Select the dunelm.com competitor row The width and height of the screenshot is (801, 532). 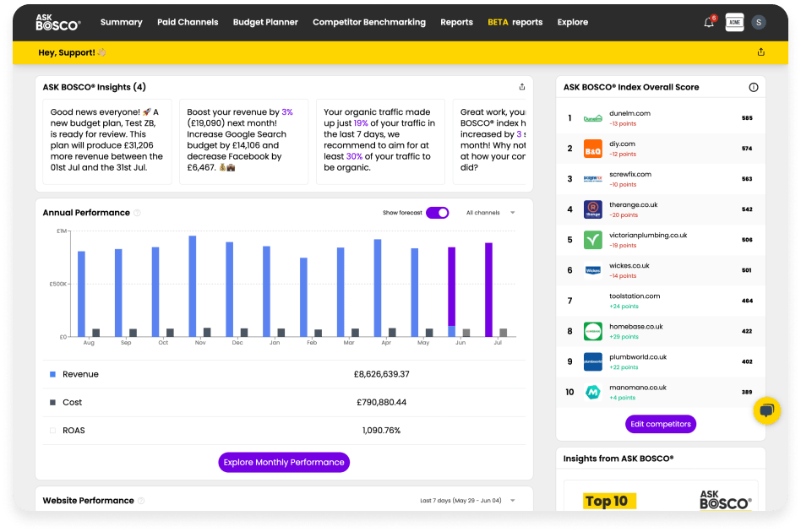pyautogui.click(x=661, y=118)
